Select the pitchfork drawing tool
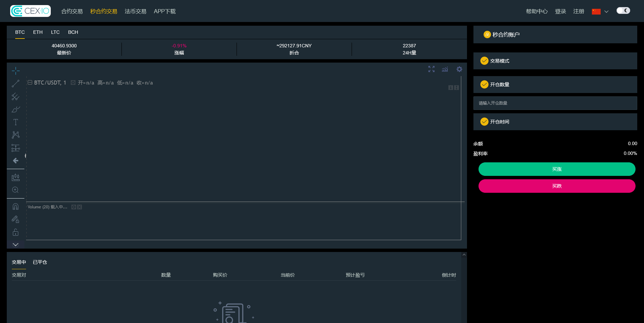Screen dimensions: 644x323 tap(16, 96)
